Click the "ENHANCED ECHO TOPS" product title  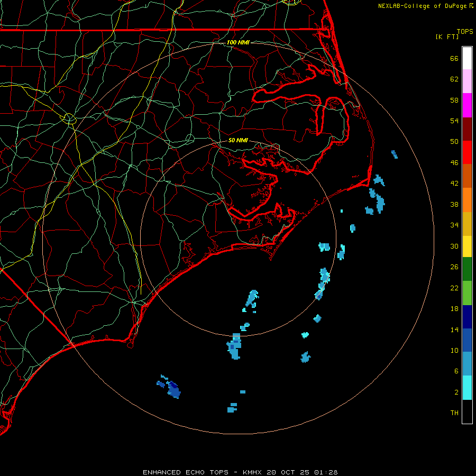[x=186, y=472]
